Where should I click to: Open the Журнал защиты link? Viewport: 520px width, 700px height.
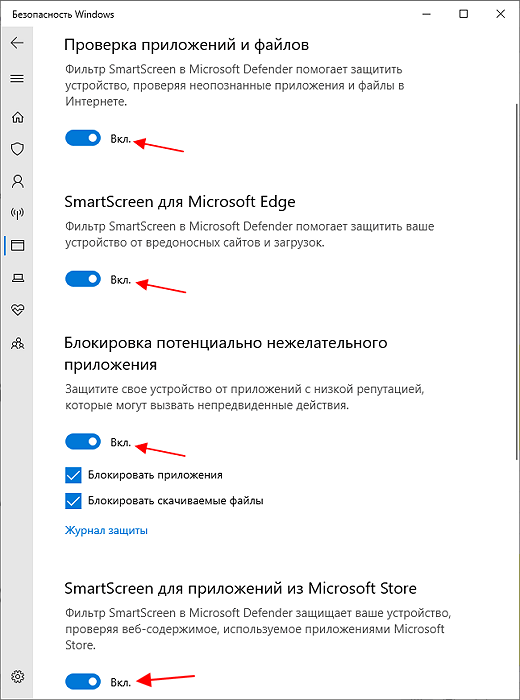(x=106, y=530)
